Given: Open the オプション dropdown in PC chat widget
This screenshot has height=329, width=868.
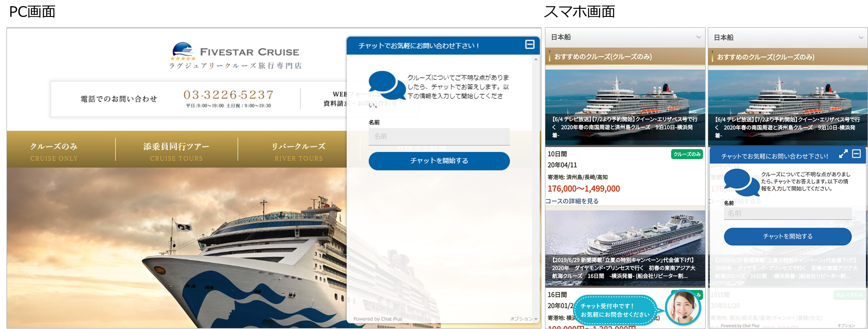Looking at the screenshot, I should click(524, 319).
